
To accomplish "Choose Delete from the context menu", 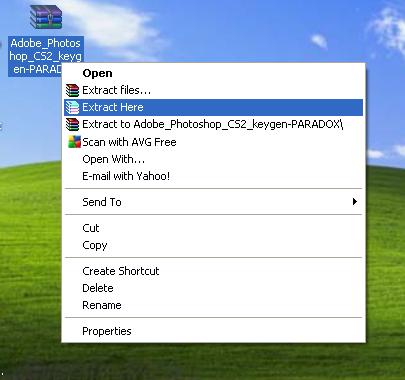I will (x=213, y=288).
